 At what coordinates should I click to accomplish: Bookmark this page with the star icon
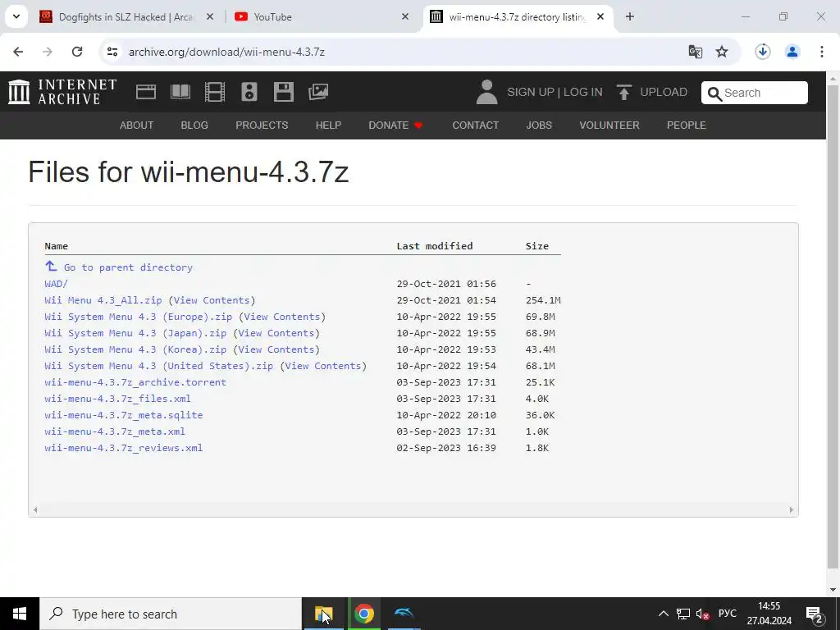[x=722, y=52]
